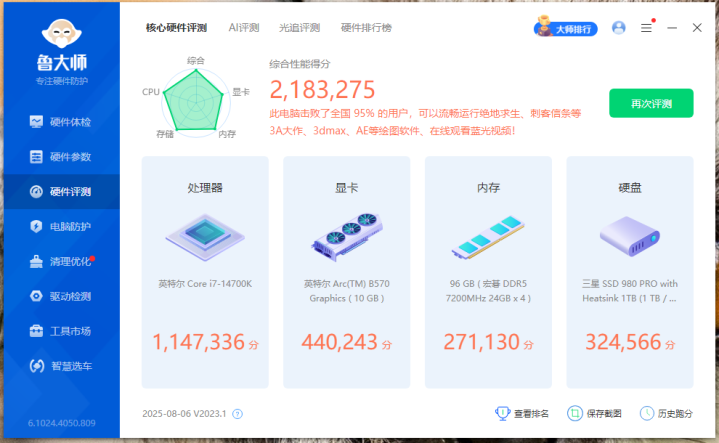Image resolution: width=719 pixels, height=443 pixels.
Task: Click the 英特尔 Core i7-14700K text
Action: pyautogui.click(x=205, y=284)
